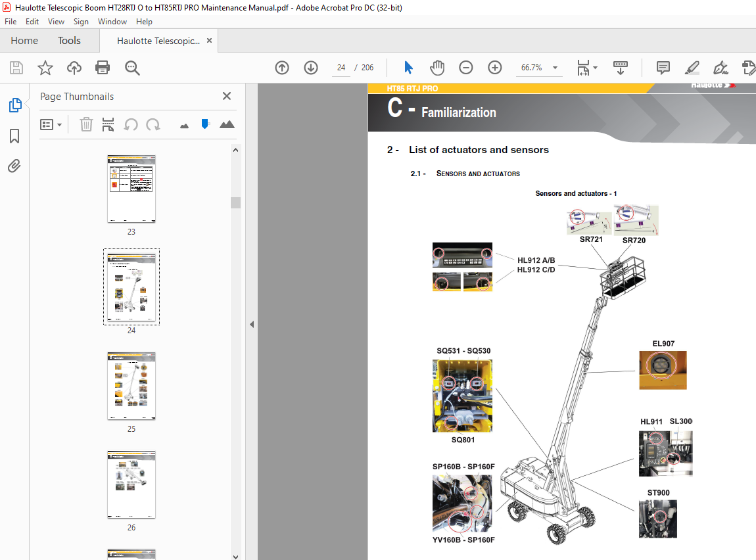Viewport: 756px width, 560px height.
Task: Print the document with printer icon
Action: coord(103,68)
